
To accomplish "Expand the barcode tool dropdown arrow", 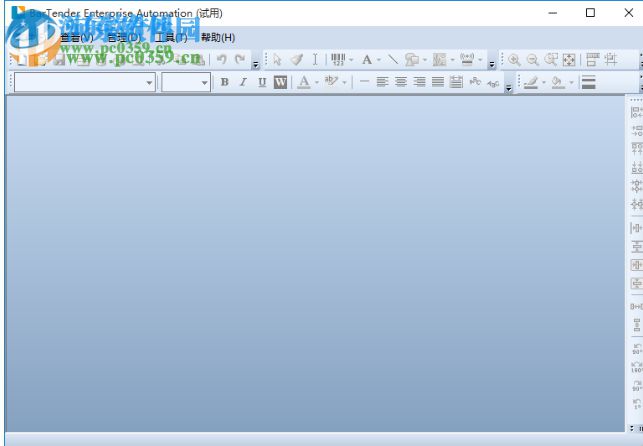I will coord(351,60).
